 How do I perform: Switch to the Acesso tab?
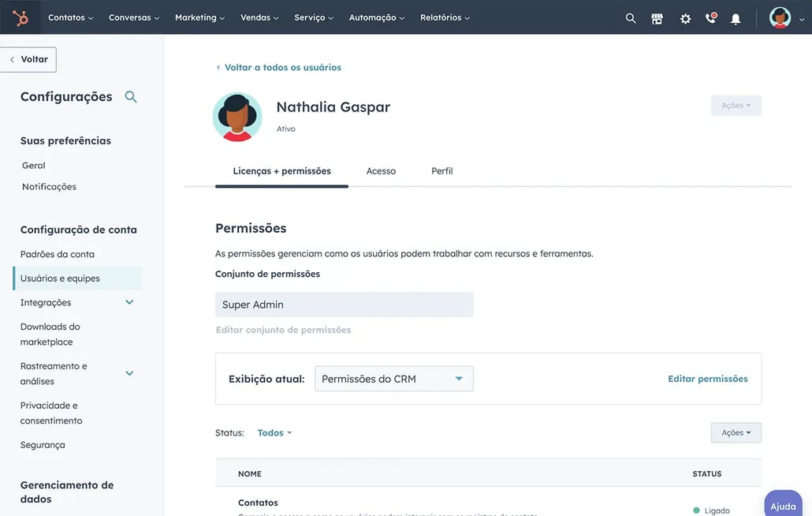(381, 170)
